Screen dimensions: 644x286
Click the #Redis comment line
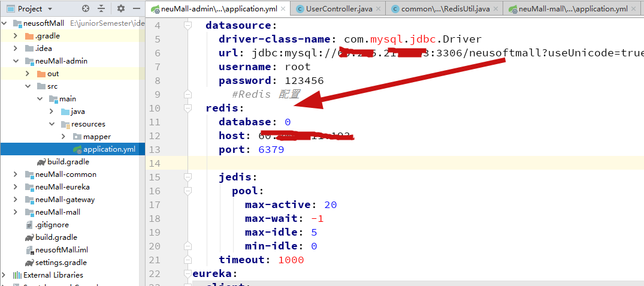point(266,95)
